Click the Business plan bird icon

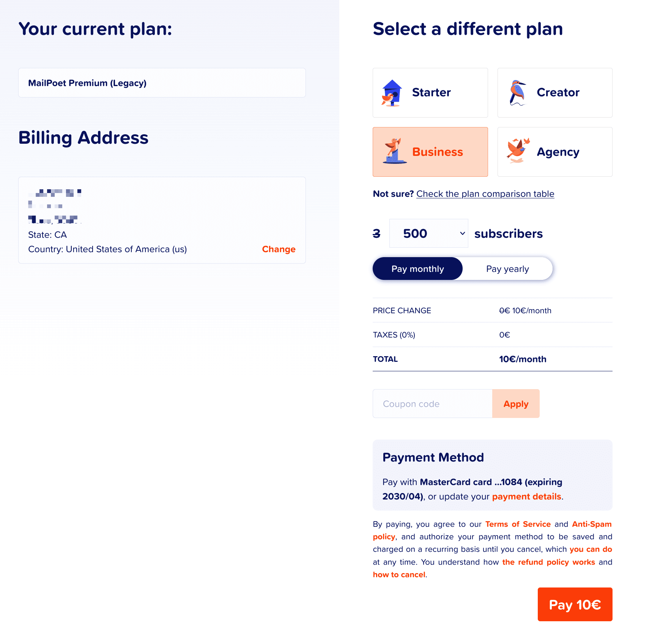click(x=394, y=151)
